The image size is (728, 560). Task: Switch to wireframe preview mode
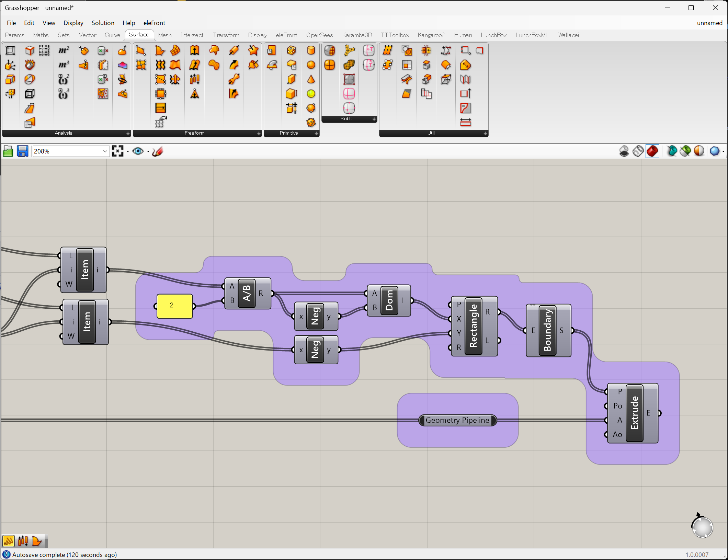point(638,151)
